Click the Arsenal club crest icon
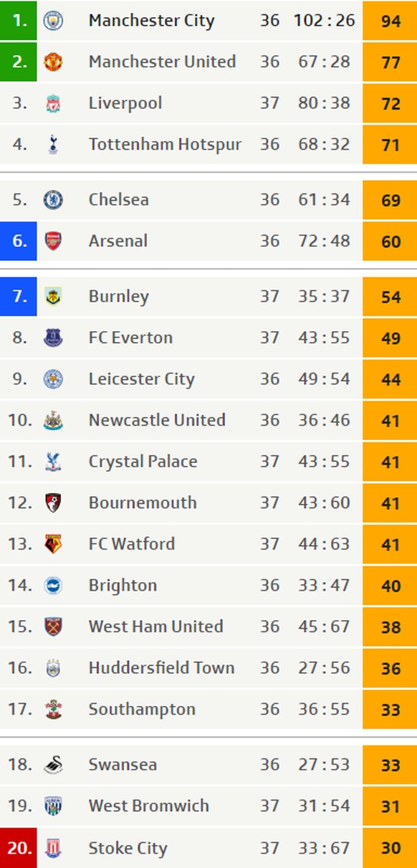 [x=53, y=241]
